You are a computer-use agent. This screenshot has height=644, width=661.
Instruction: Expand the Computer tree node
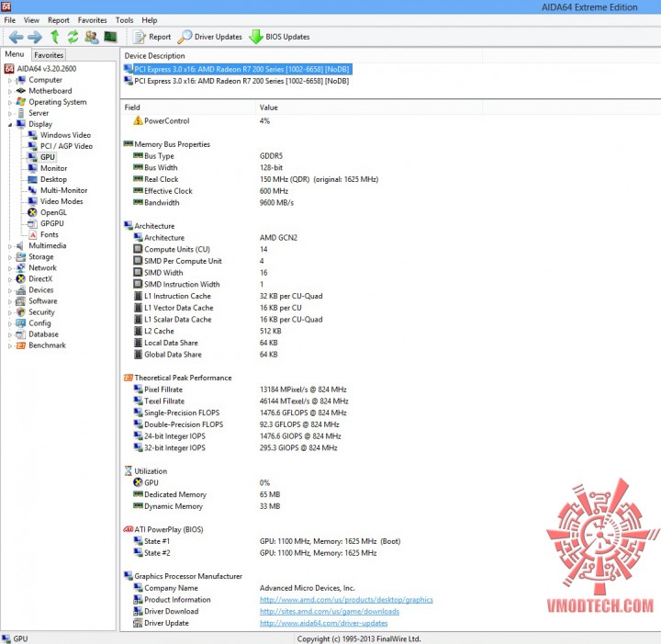[10, 80]
